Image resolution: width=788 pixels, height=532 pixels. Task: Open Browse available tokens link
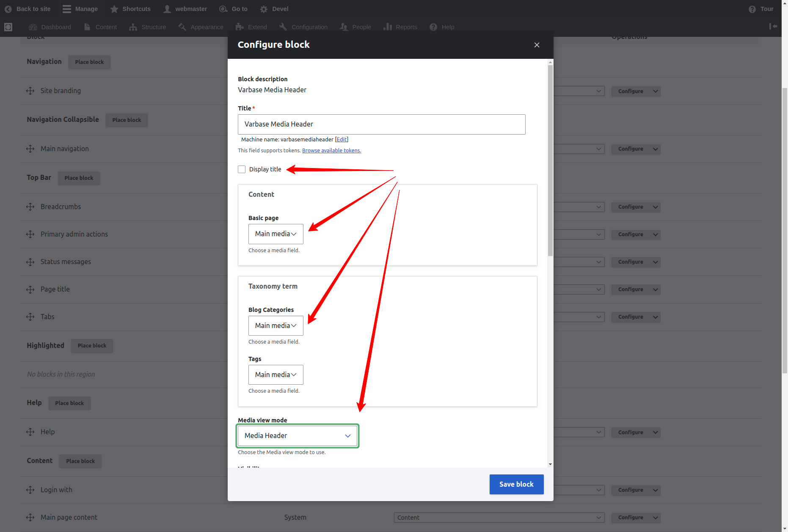331,151
